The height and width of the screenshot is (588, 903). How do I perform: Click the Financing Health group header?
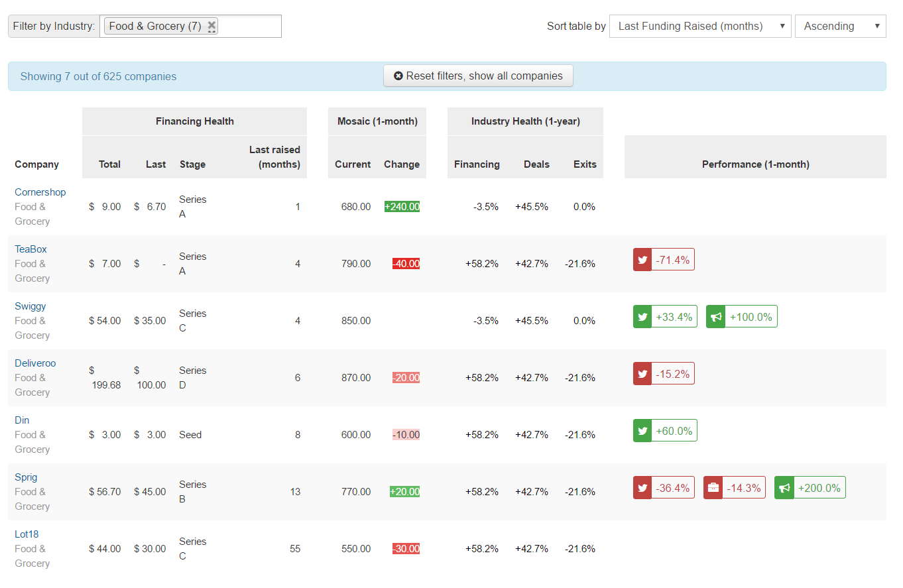click(x=195, y=121)
